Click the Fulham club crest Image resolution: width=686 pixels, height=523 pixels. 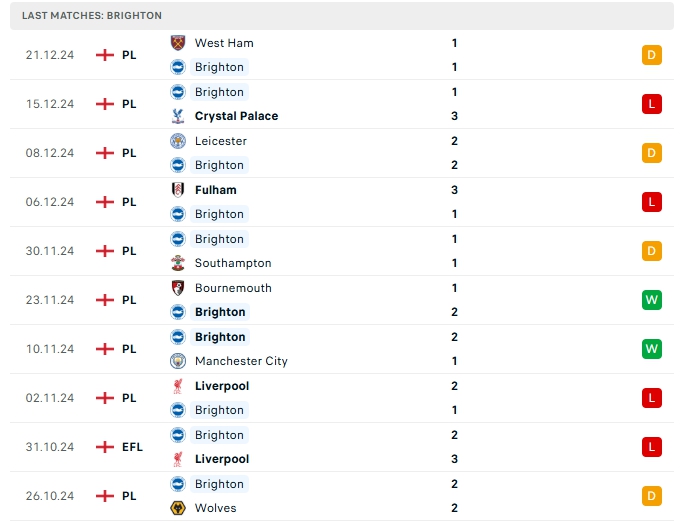178,190
